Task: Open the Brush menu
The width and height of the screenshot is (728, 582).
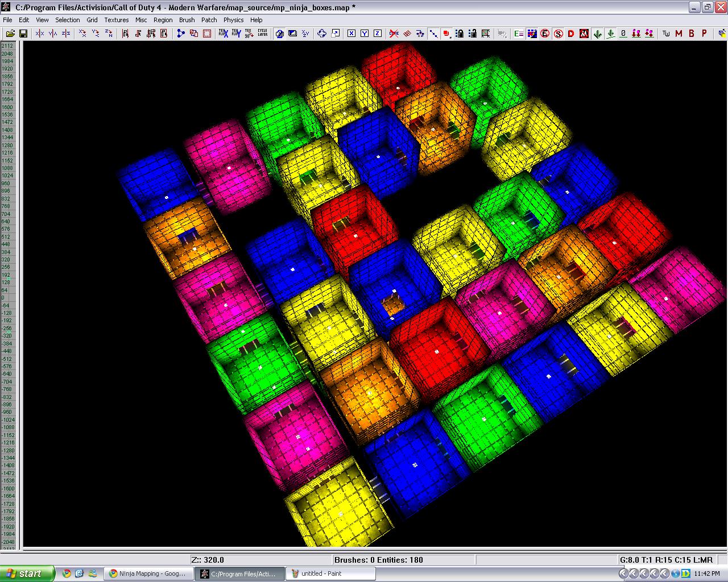Action: (187, 20)
